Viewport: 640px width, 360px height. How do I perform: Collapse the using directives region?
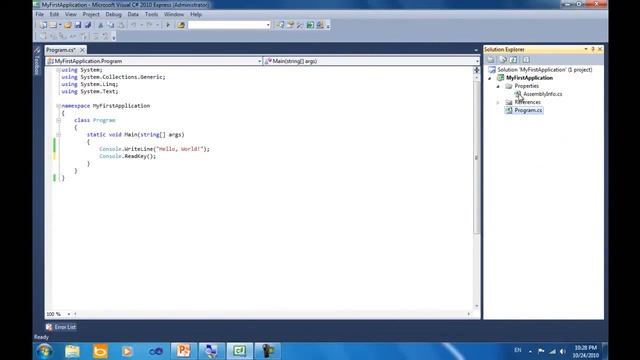[x=58, y=70]
